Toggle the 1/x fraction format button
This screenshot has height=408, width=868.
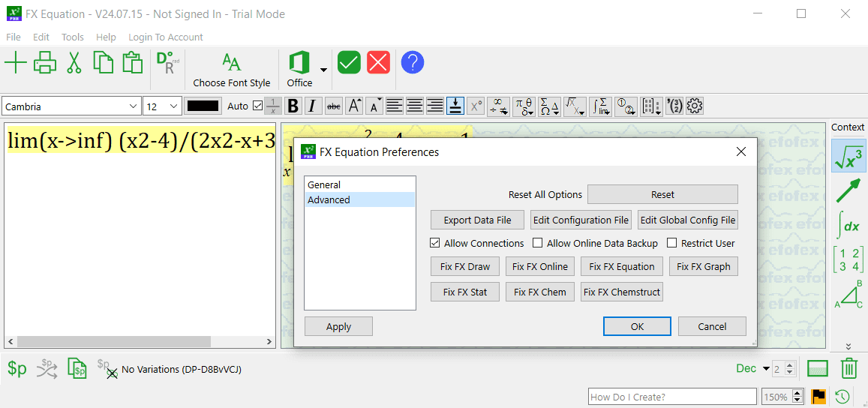point(273,106)
